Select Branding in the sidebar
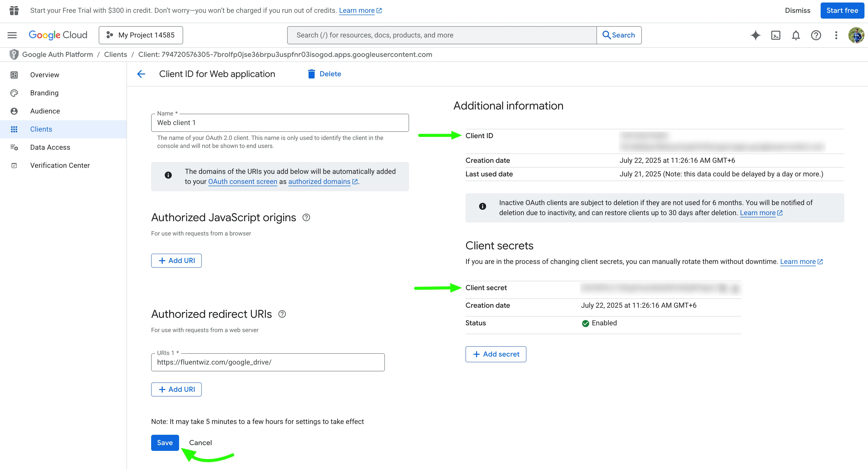The height and width of the screenshot is (470, 868). pyautogui.click(x=44, y=93)
